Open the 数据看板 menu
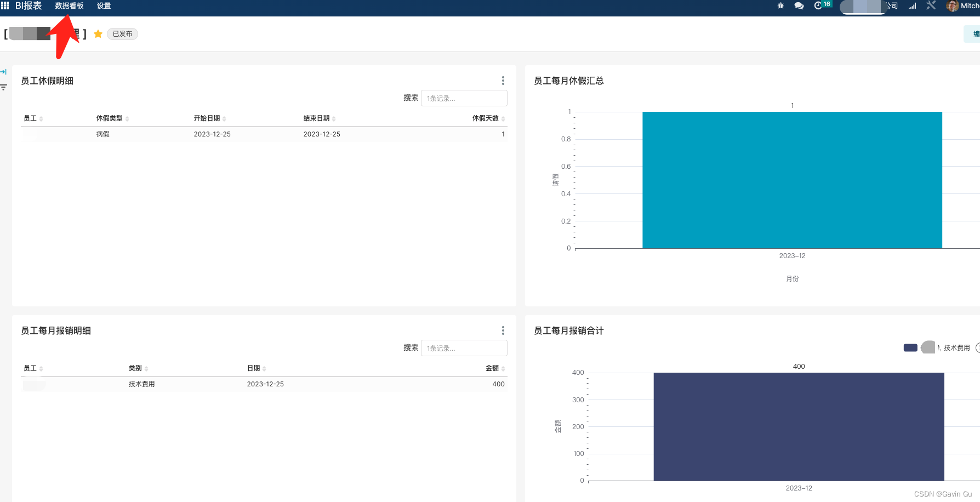This screenshot has width=980, height=502. tap(69, 5)
